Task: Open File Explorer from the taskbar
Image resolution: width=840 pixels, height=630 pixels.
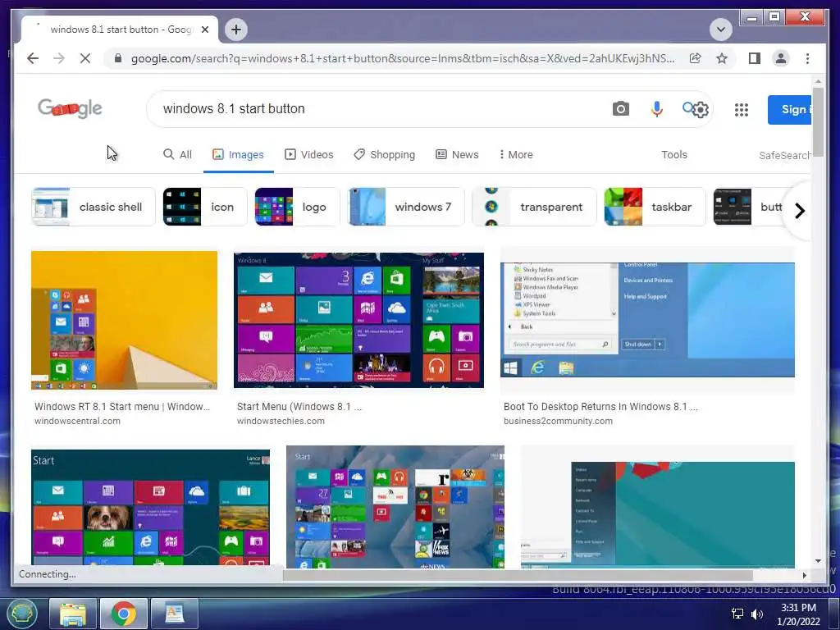Action: point(73,614)
